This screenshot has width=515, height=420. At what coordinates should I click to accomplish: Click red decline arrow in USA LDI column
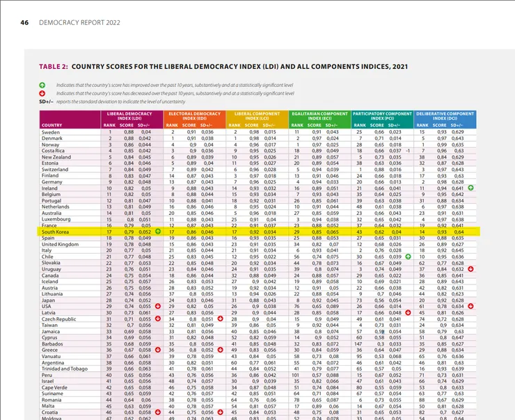158,306
